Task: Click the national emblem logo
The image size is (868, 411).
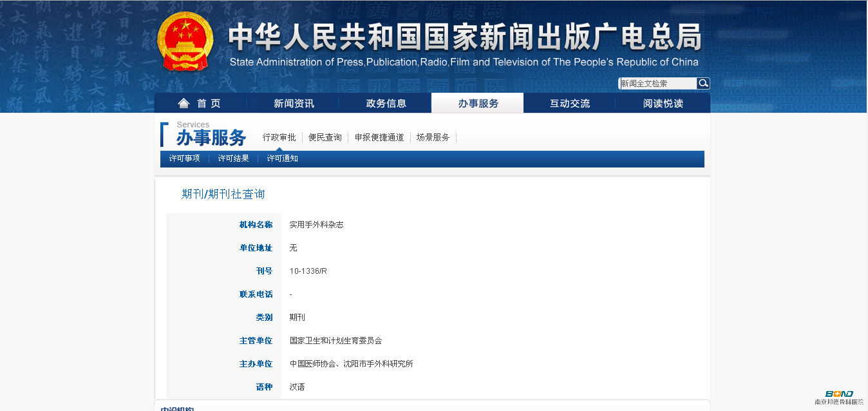Action: coord(185,41)
